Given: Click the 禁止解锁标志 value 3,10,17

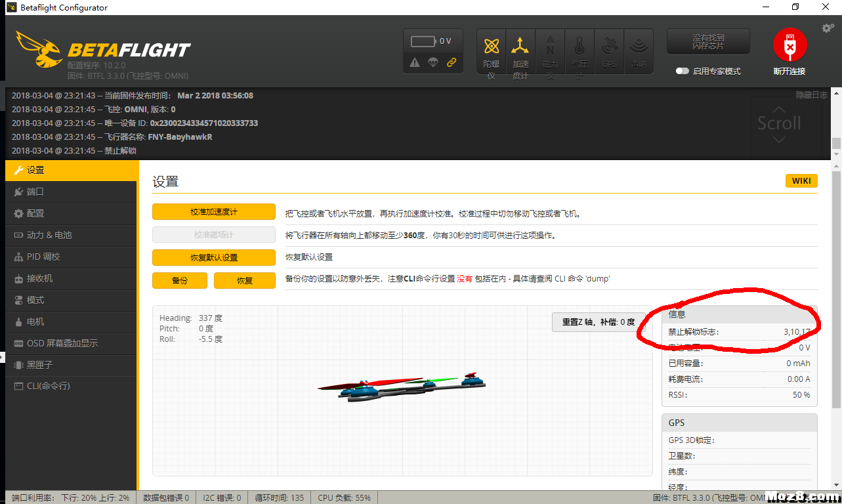Looking at the screenshot, I should coord(797,332).
